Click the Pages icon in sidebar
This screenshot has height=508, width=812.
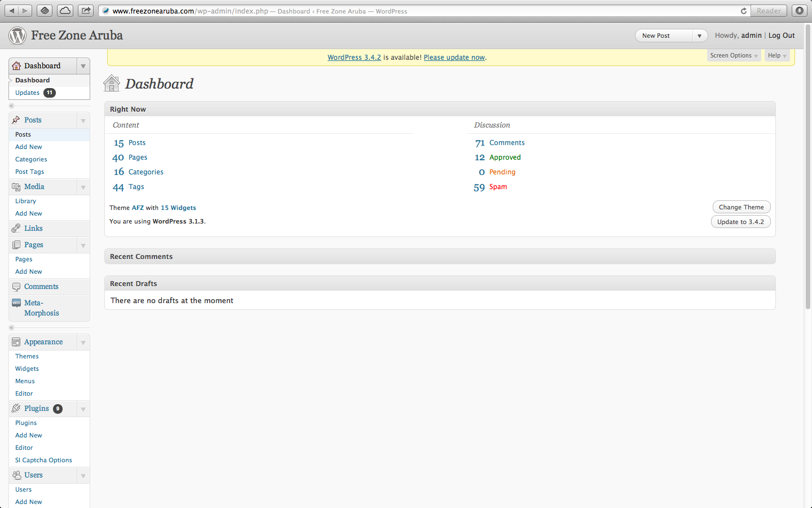point(16,245)
